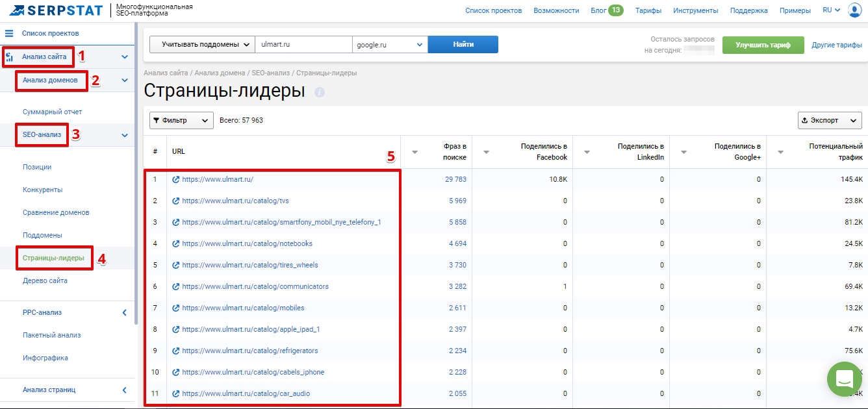Screen dimensions: 868x409
Task: Open Поддержка in top navigation
Action: point(749,10)
